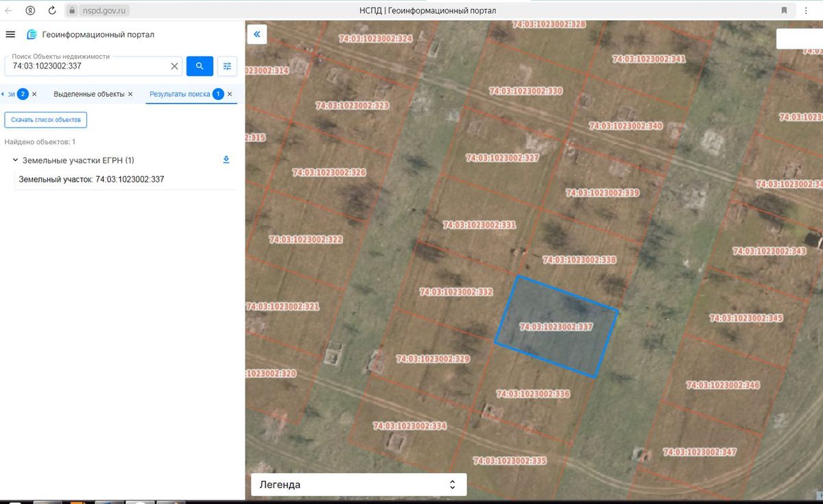
Task: Click the Найдено объектов: 1 text
Action: point(40,142)
